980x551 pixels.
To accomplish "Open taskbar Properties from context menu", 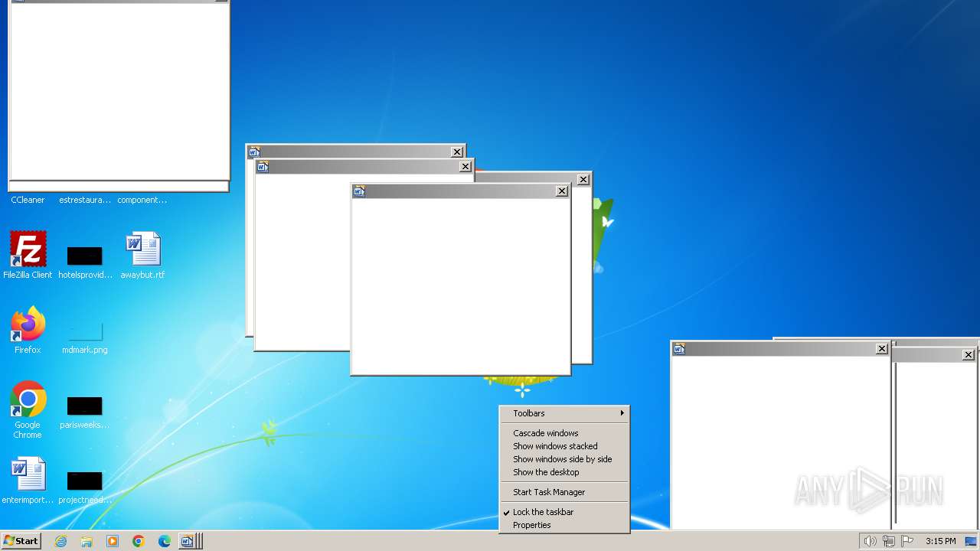I will point(564,525).
